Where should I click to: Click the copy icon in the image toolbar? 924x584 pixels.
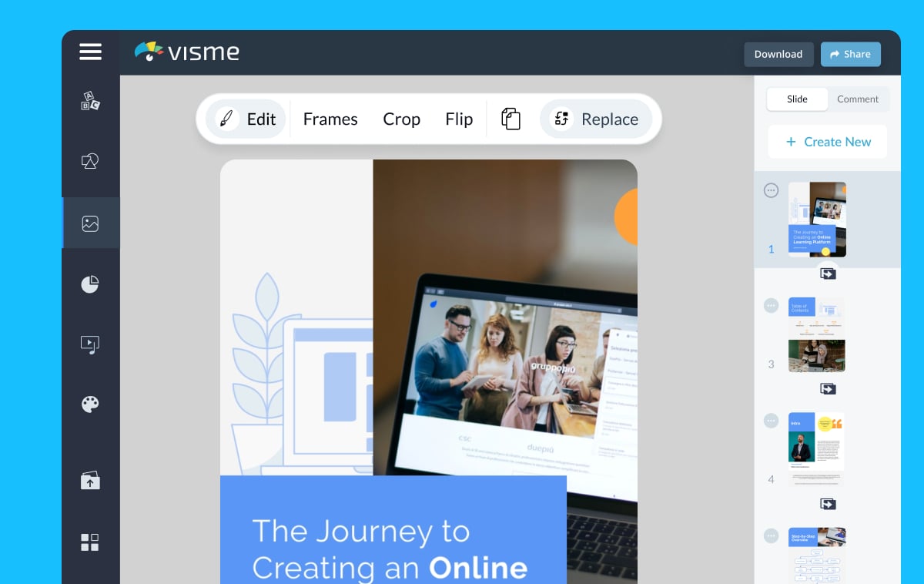511,119
